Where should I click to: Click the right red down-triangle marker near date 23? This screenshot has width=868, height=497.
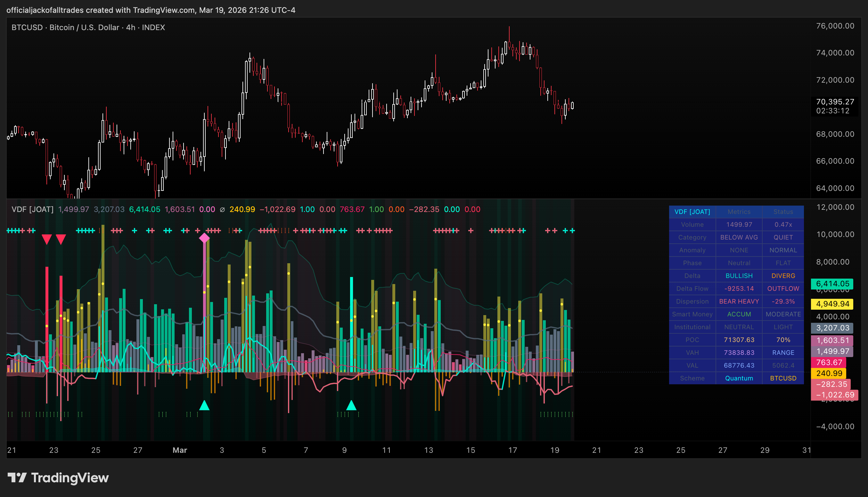click(x=61, y=240)
